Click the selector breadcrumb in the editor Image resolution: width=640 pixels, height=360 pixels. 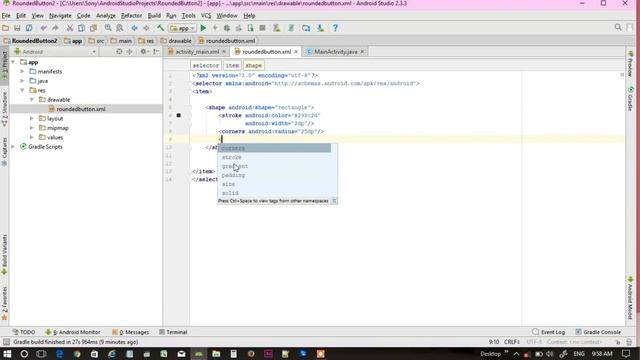pos(206,65)
